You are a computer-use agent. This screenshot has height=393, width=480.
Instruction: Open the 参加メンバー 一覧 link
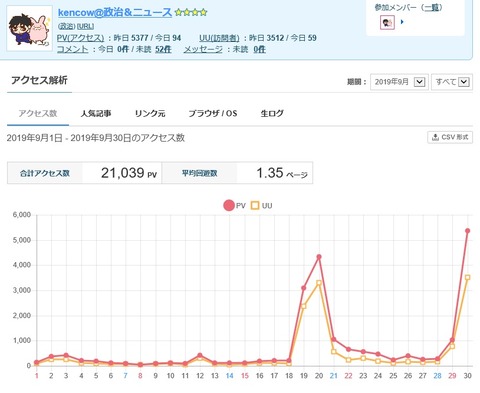pyautogui.click(x=431, y=7)
